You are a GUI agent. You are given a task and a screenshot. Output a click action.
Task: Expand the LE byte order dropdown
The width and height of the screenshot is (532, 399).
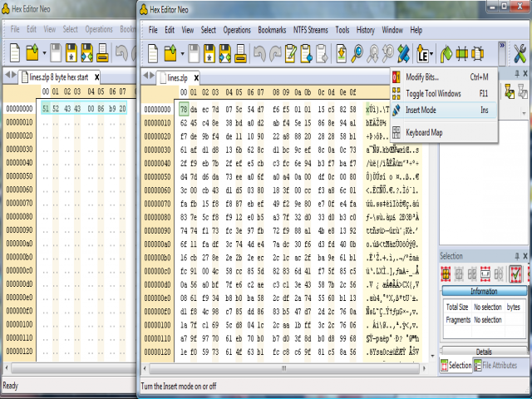(433, 55)
